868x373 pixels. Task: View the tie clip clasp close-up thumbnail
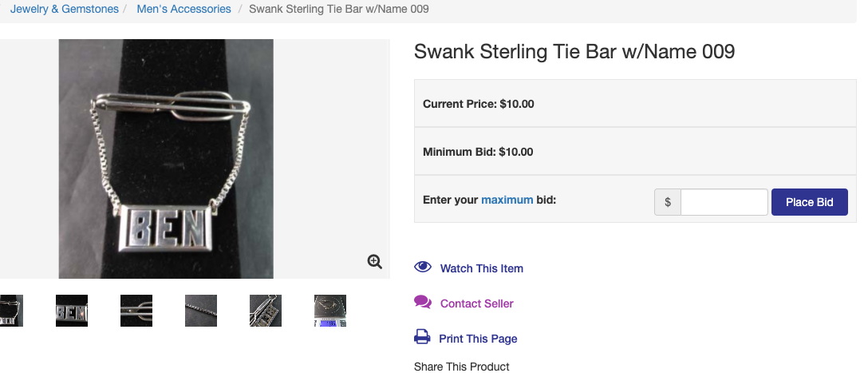(x=136, y=311)
